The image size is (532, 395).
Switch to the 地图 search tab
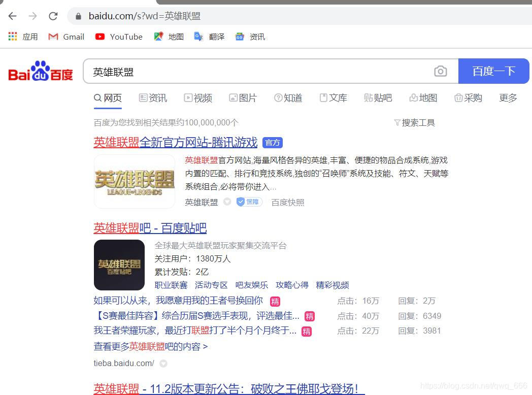[423, 98]
